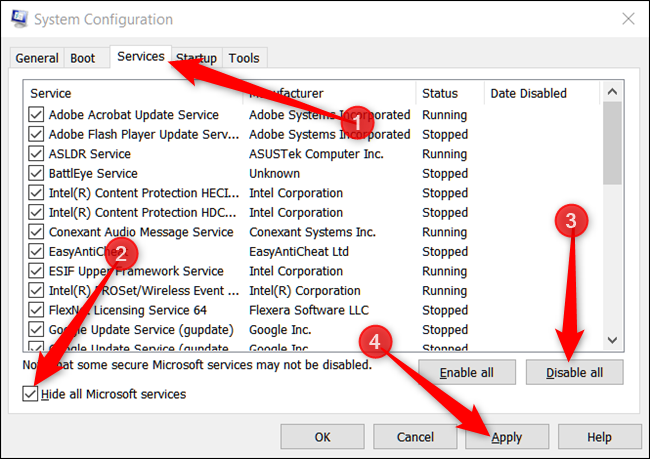Uncheck the ASLDR Service checkbox

36,153
